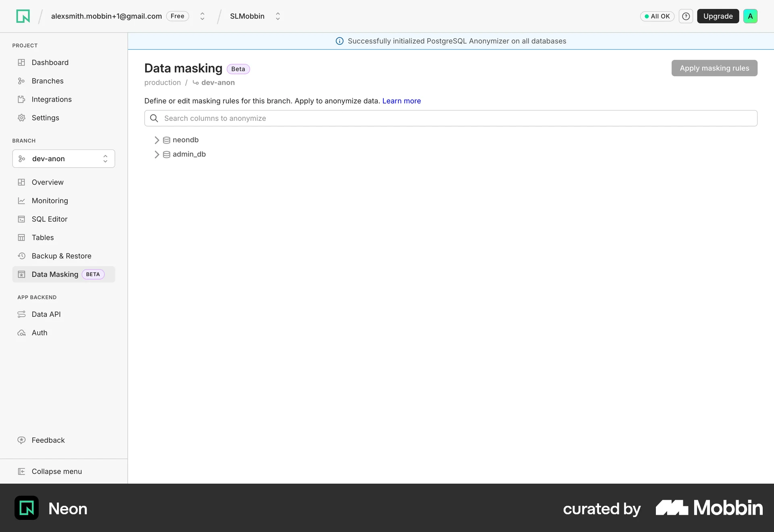Click the neondb label
This screenshot has height=532, width=774.
point(185,140)
